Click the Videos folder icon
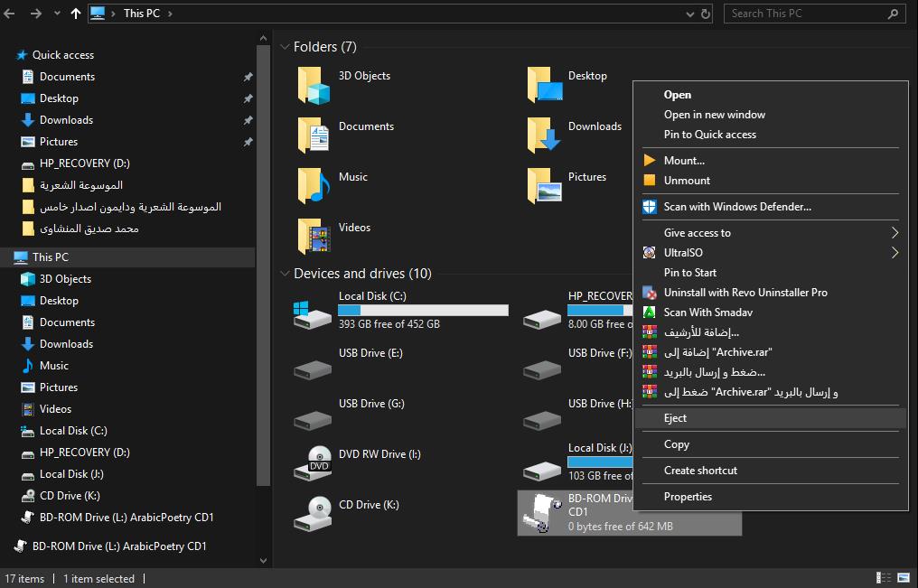 coord(314,236)
